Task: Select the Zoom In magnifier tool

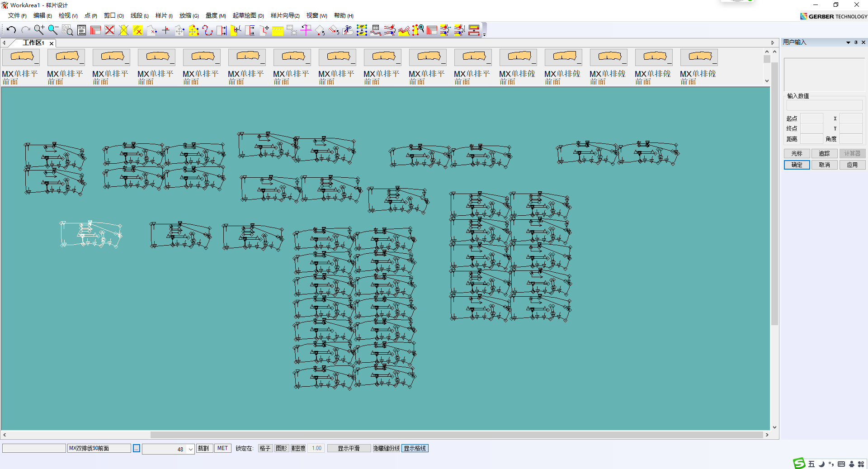Action: tap(39, 30)
